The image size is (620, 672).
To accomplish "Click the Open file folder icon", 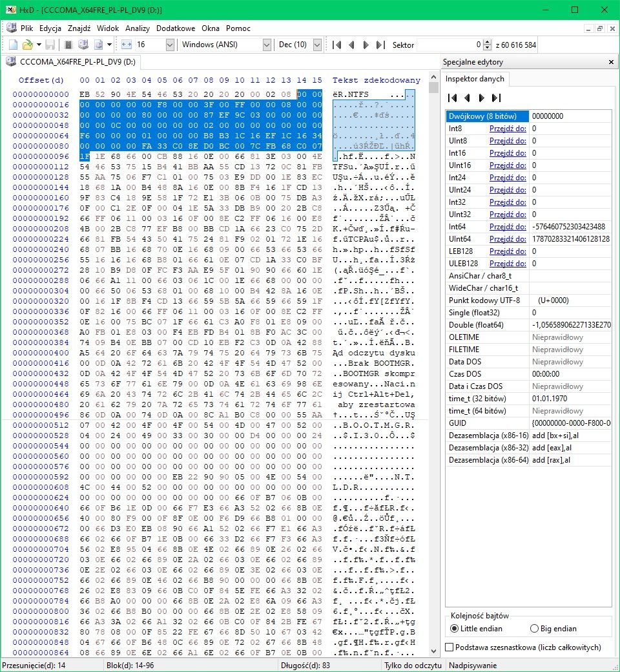I will (28, 45).
